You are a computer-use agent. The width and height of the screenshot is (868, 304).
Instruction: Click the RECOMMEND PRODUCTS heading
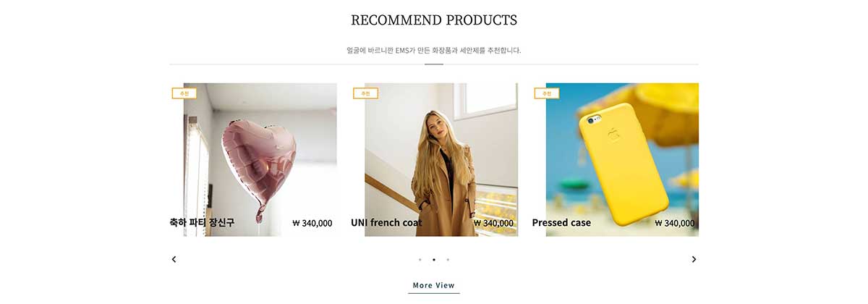[434, 20]
